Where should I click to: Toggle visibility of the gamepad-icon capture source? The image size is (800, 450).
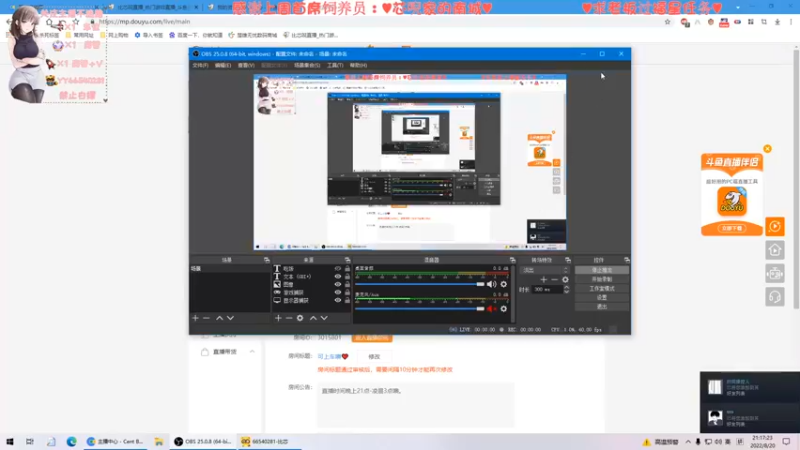coord(338,292)
